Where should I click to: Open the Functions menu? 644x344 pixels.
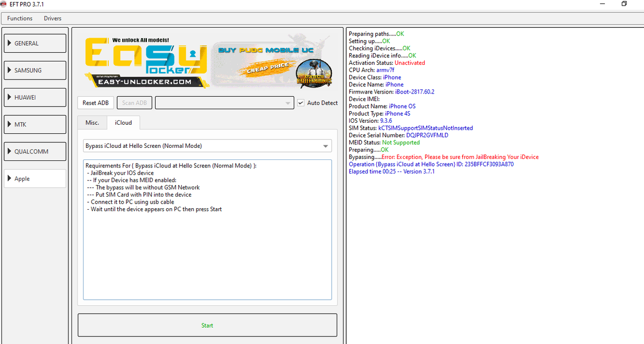[20, 18]
